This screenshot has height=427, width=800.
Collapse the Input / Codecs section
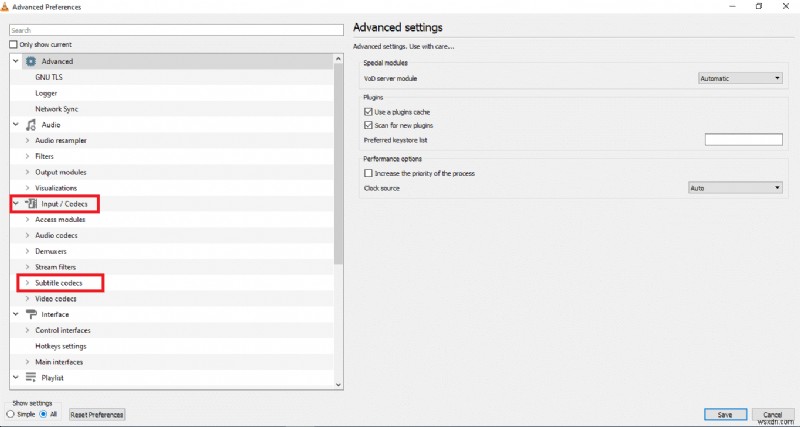pyautogui.click(x=16, y=204)
